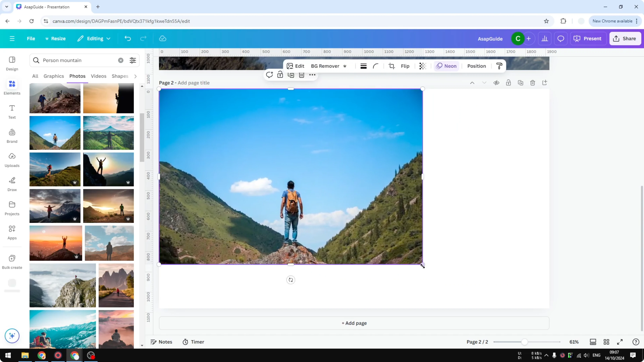Lock Page 2 using the padlock icon

(509, 83)
